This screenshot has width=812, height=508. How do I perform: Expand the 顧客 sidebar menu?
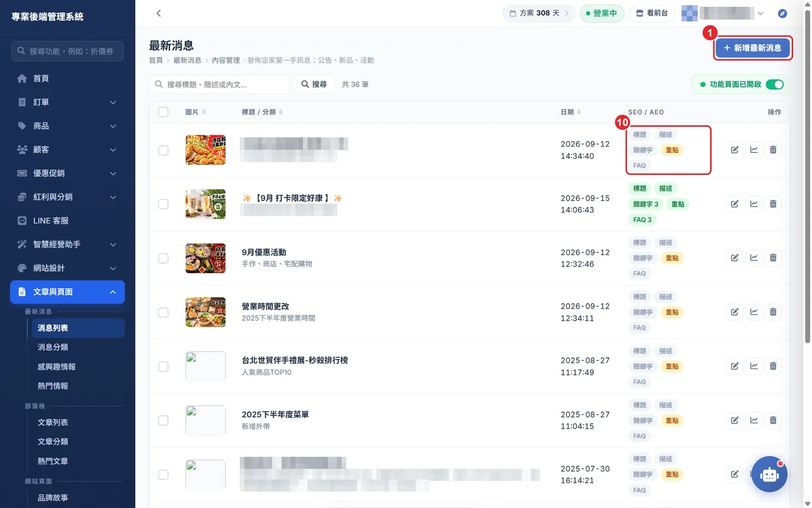[68, 150]
